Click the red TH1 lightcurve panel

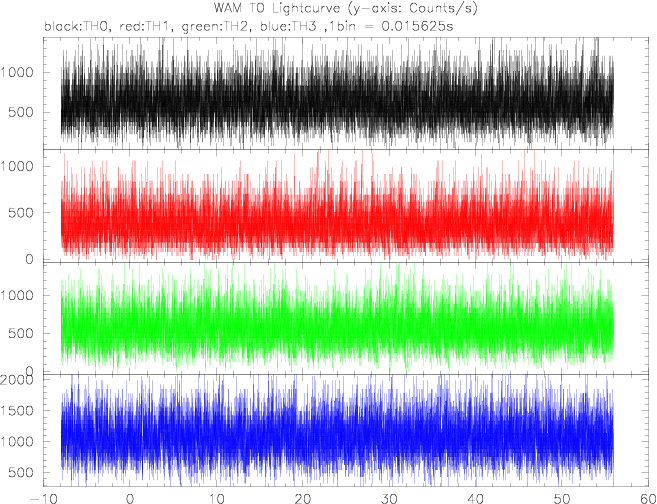pyautogui.click(x=347, y=206)
